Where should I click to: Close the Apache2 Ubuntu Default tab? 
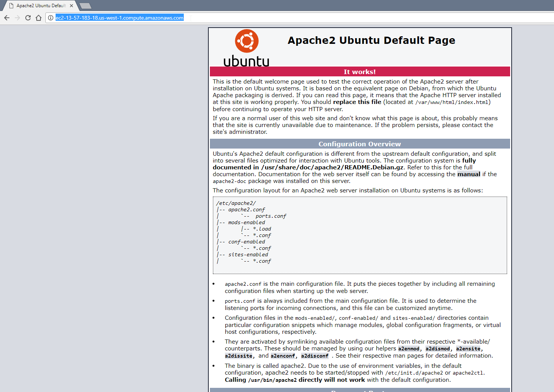(x=71, y=6)
